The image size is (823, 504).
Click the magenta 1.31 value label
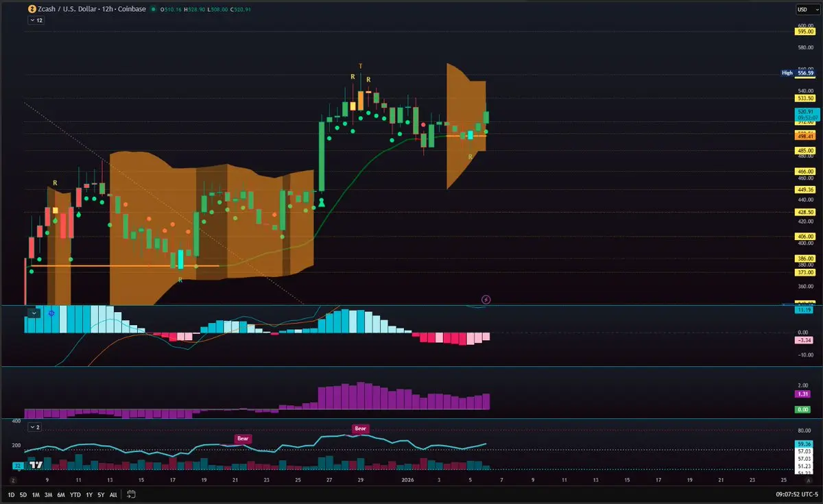point(803,394)
